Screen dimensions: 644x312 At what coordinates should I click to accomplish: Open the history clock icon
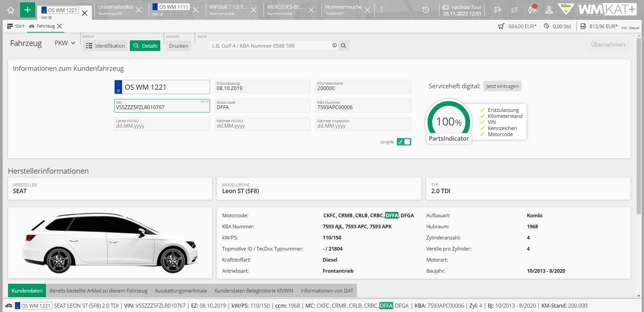point(426,10)
